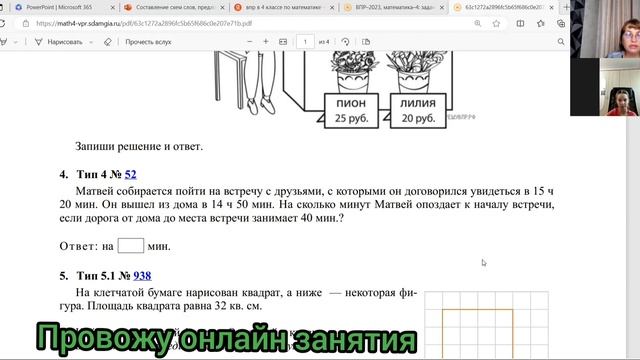
Task: Open task link № 52
Action: click(x=131, y=174)
